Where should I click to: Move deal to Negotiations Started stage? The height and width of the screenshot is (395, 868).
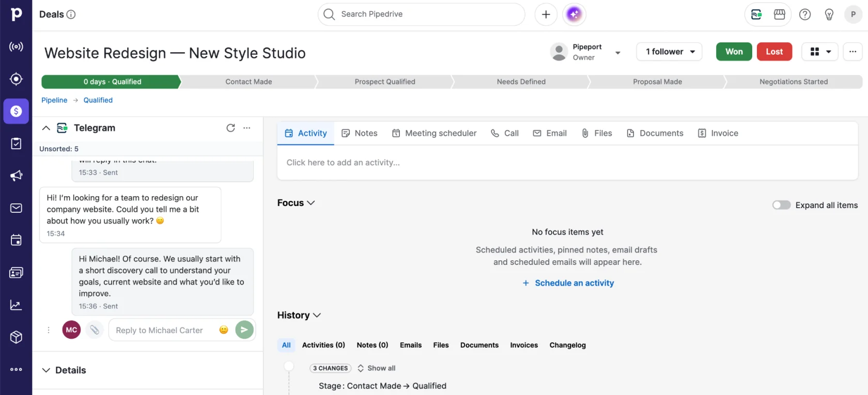pyautogui.click(x=794, y=82)
